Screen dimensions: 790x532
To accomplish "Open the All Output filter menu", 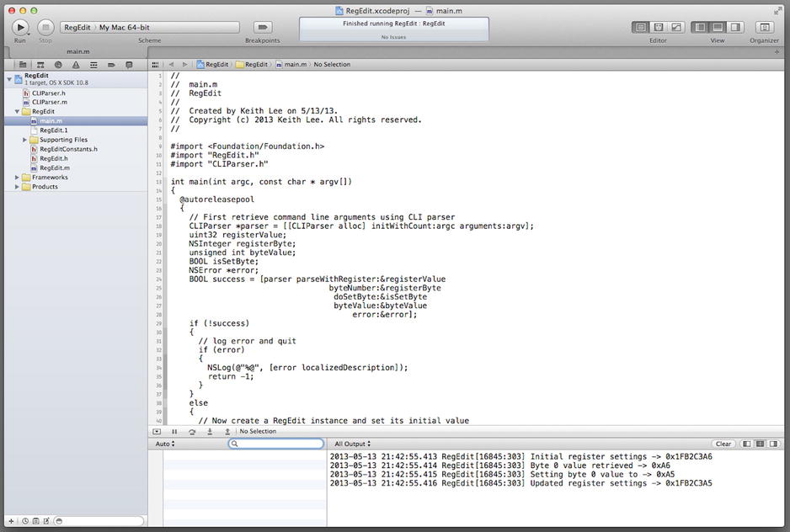I will tap(353, 444).
